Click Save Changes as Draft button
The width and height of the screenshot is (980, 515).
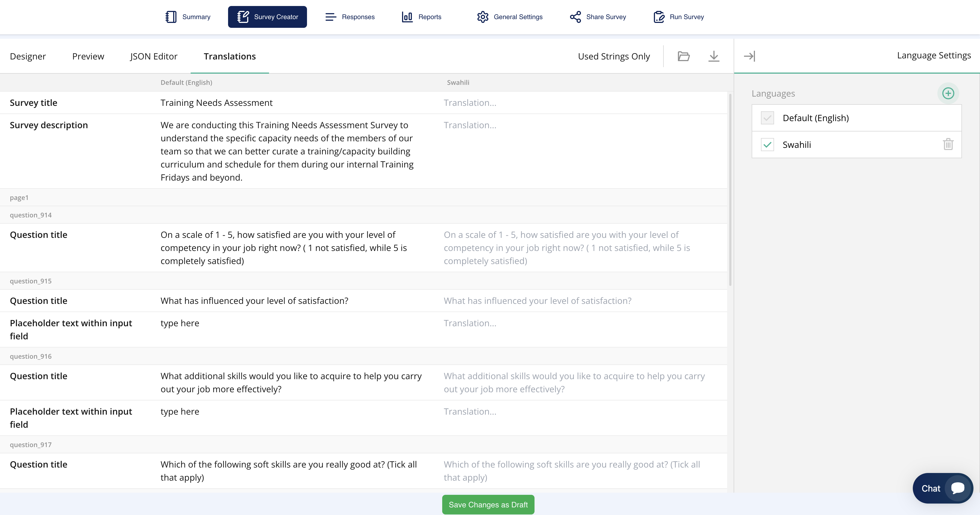[488, 505]
